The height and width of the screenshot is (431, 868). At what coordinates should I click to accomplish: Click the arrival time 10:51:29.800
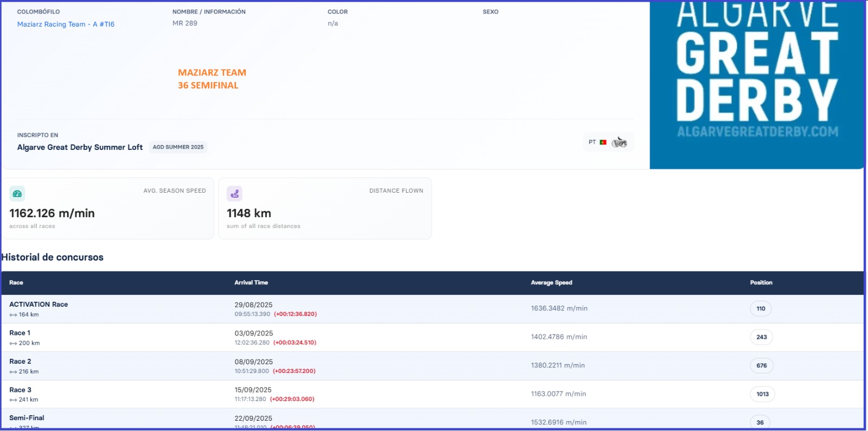[x=252, y=371]
